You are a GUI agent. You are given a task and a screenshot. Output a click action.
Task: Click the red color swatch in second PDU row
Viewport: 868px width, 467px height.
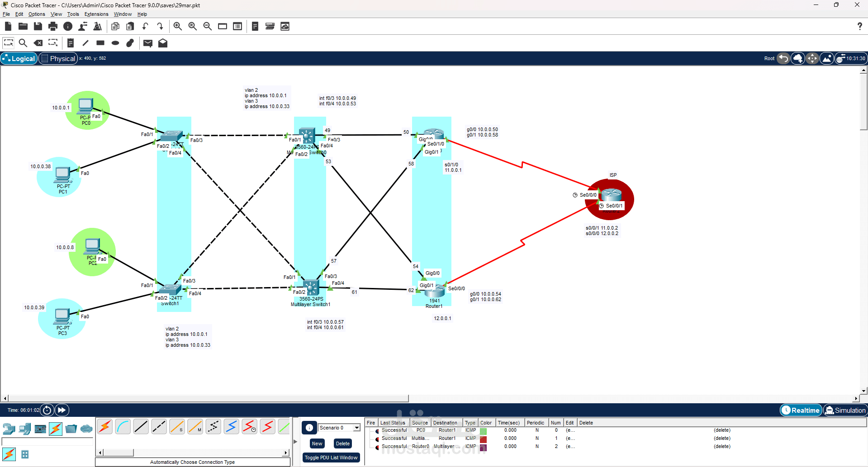(x=483, y=439)
